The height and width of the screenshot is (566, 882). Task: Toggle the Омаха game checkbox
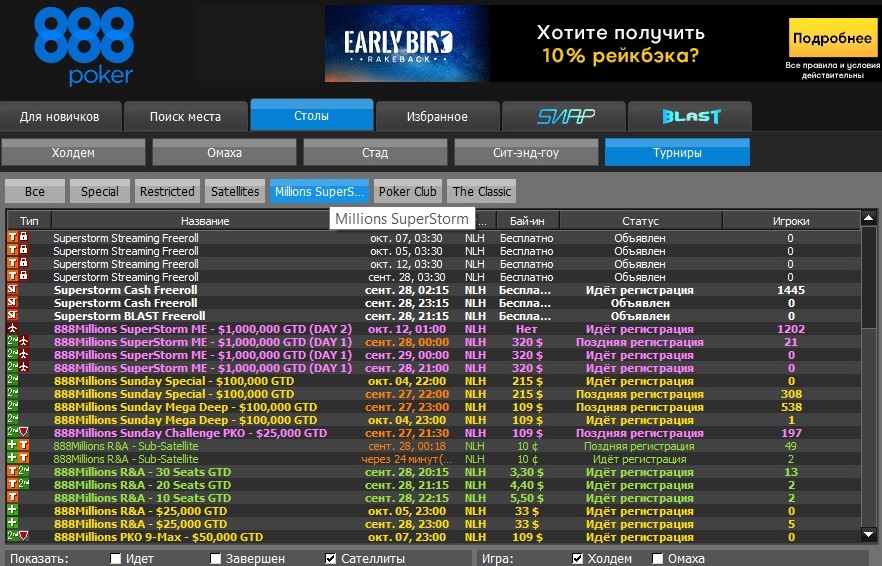coord(658,559)
